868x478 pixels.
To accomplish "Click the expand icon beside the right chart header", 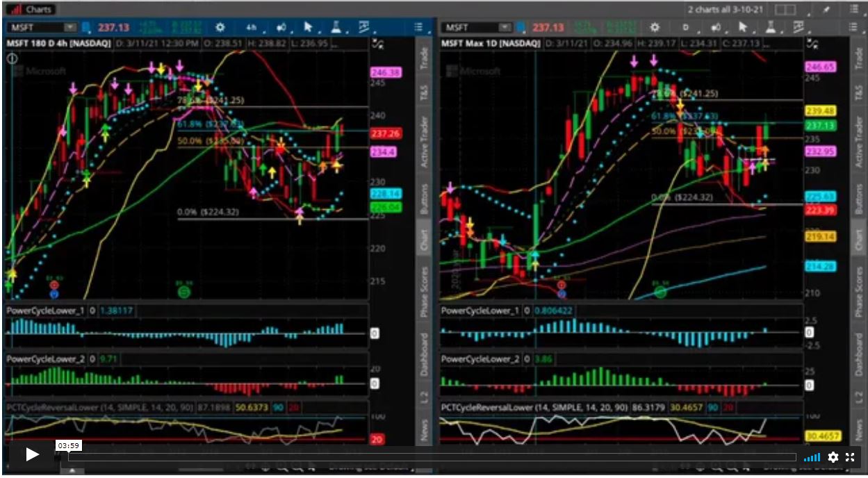I will click(812, 44).
